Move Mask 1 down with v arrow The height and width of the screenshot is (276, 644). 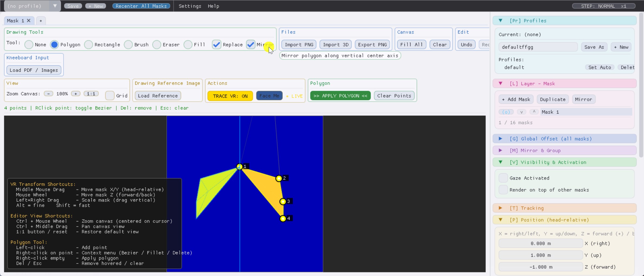[521, 112]
